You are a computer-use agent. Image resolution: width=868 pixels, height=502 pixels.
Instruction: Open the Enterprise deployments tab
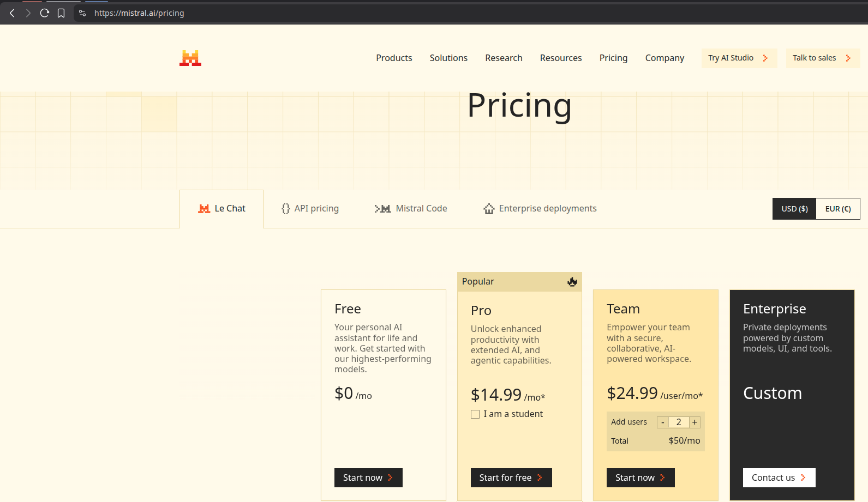click(540, 209)
